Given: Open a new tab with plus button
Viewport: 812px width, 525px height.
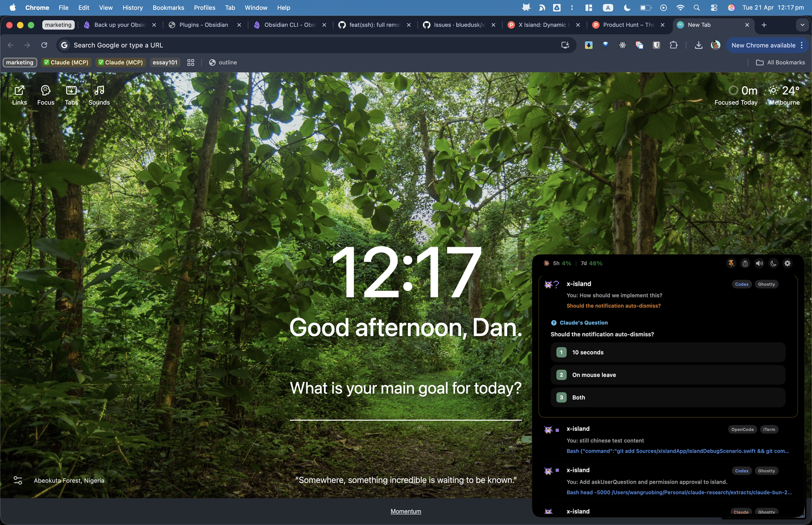Looking at the screenshot, I should pos(764,25).
